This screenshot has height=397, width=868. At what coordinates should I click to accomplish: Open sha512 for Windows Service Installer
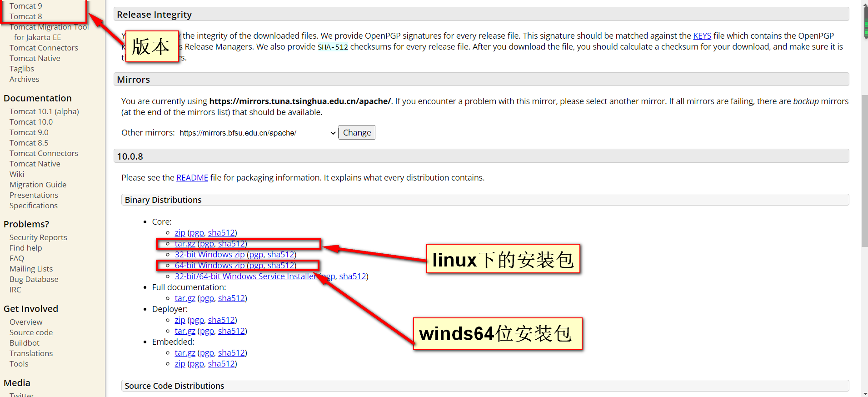pyautogui.click(x=353, y=276)
